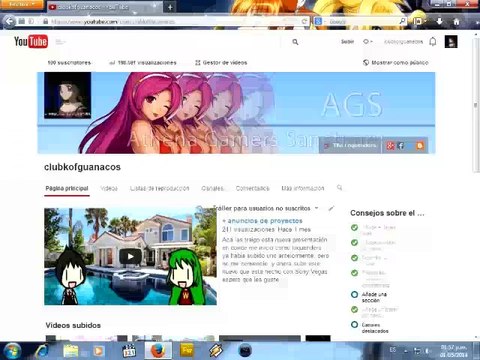Click the suscriptores count link
The width and height of the screenshot is (480, 360).
coord(69,63)
